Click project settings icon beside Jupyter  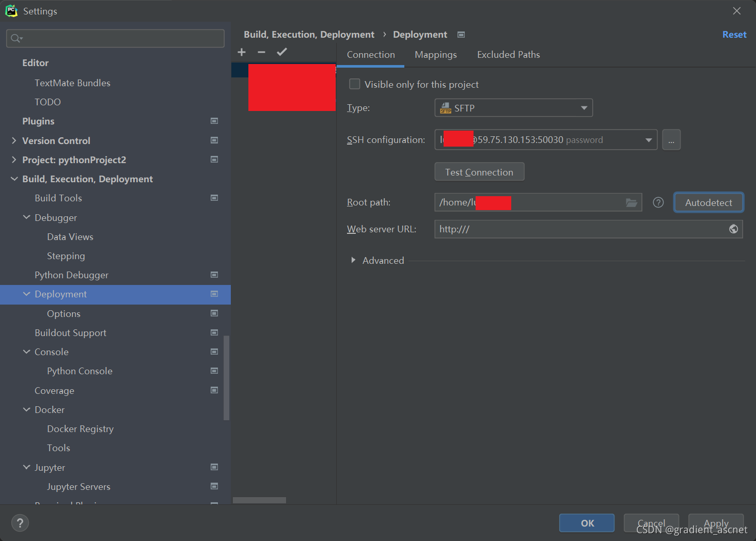tap(214, 467)
